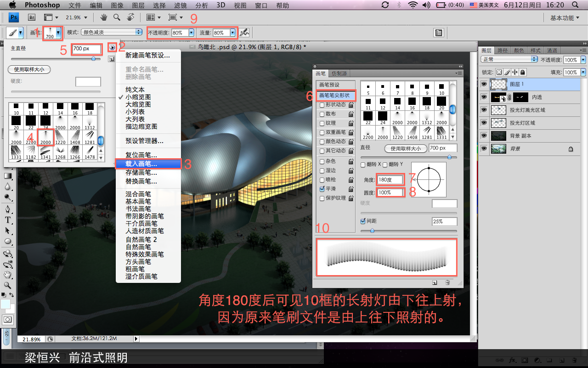Select the Ellipse shape tool
This screenshot has width=588, height=368.
point(8,241)
